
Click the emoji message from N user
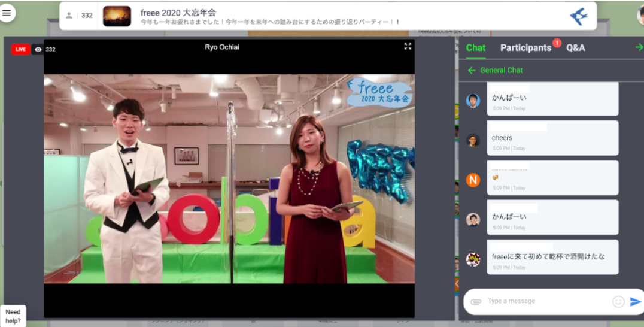pos(552,178)
